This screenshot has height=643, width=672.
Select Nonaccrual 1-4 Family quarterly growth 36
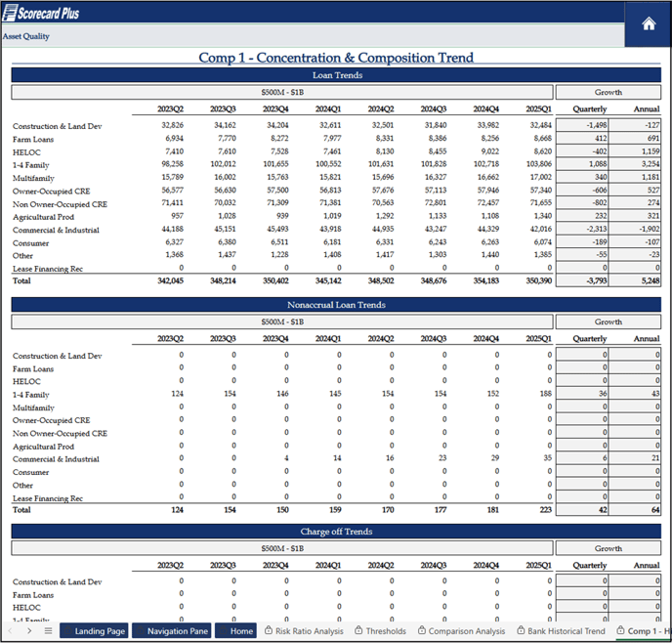pos(582,394)
